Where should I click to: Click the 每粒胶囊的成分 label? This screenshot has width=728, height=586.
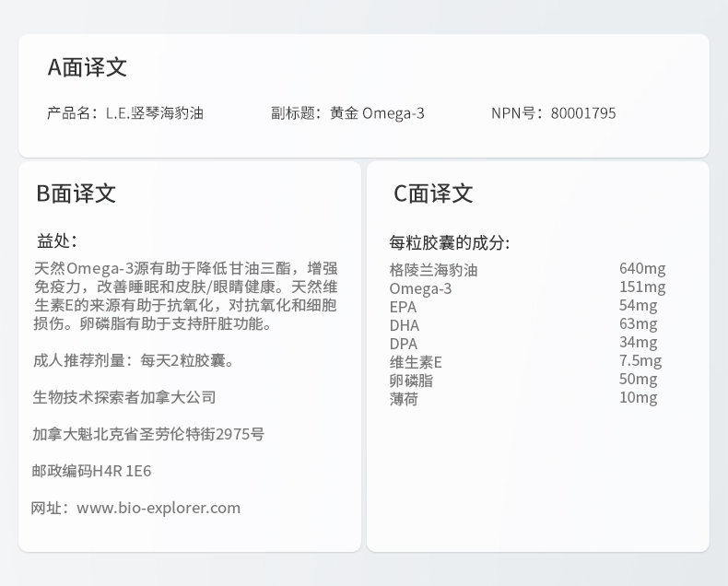point(450,242)
